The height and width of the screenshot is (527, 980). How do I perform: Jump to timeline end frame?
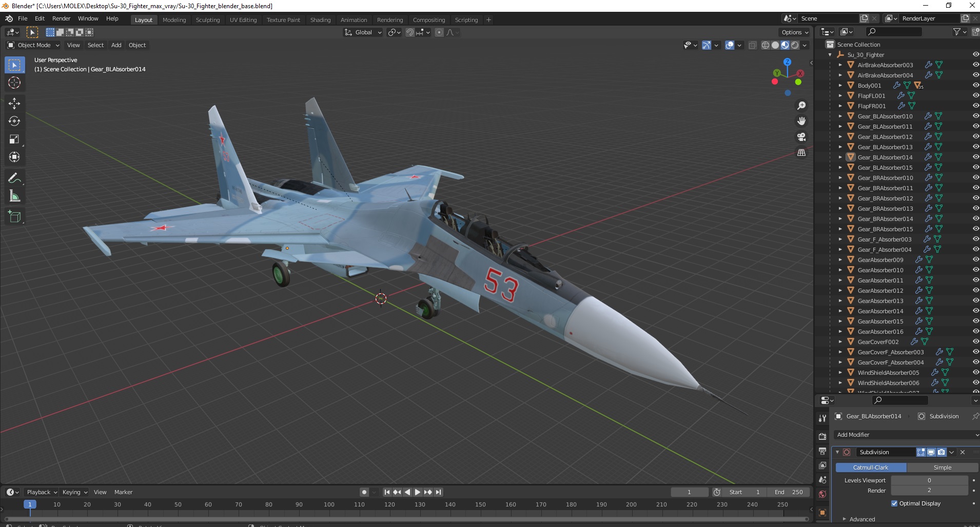[438, 492]
